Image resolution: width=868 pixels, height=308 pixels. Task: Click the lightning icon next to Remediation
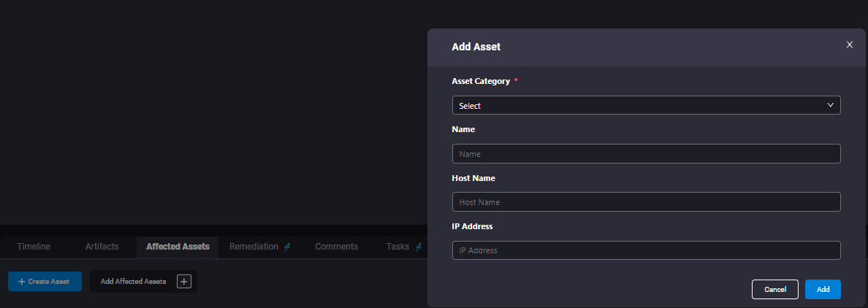286,247
